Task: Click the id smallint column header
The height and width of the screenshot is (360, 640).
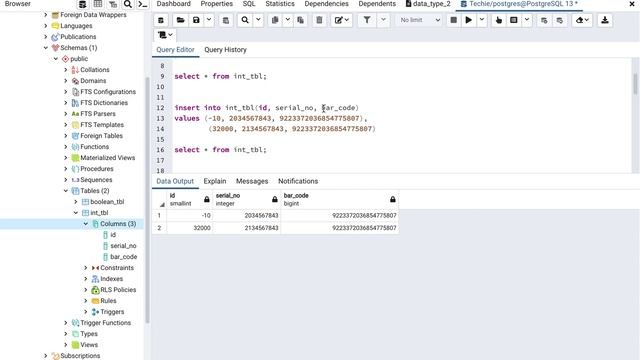Action: (189, 199)
